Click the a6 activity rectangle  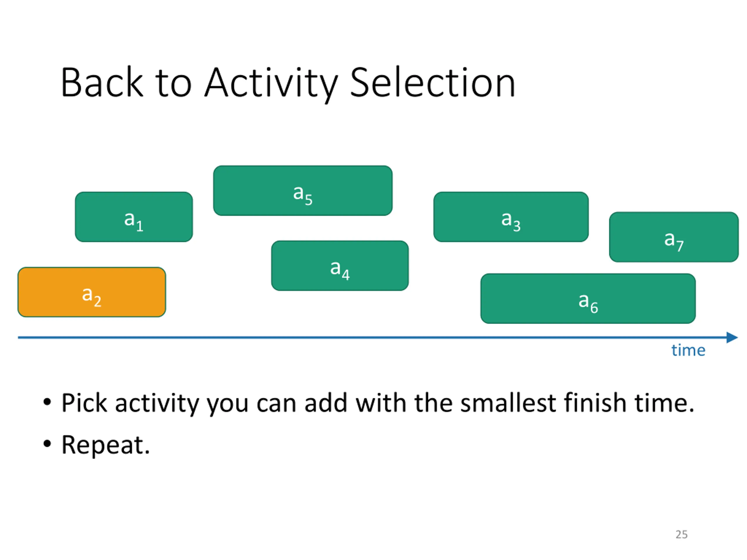(588, 298)
